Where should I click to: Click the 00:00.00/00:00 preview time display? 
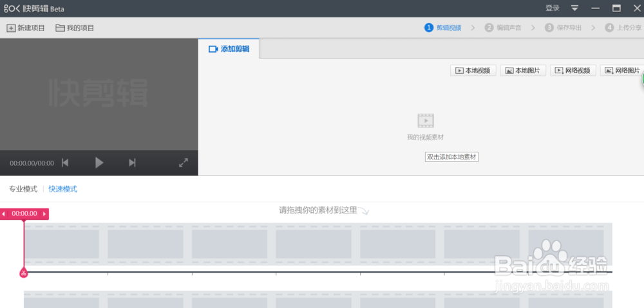click(x=32, y=163)
